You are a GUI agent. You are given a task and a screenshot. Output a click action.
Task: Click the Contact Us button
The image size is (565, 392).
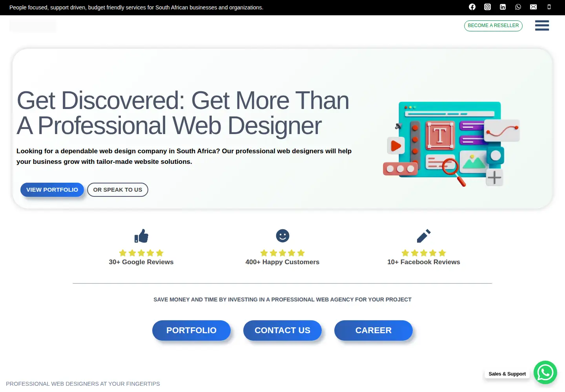282,330
